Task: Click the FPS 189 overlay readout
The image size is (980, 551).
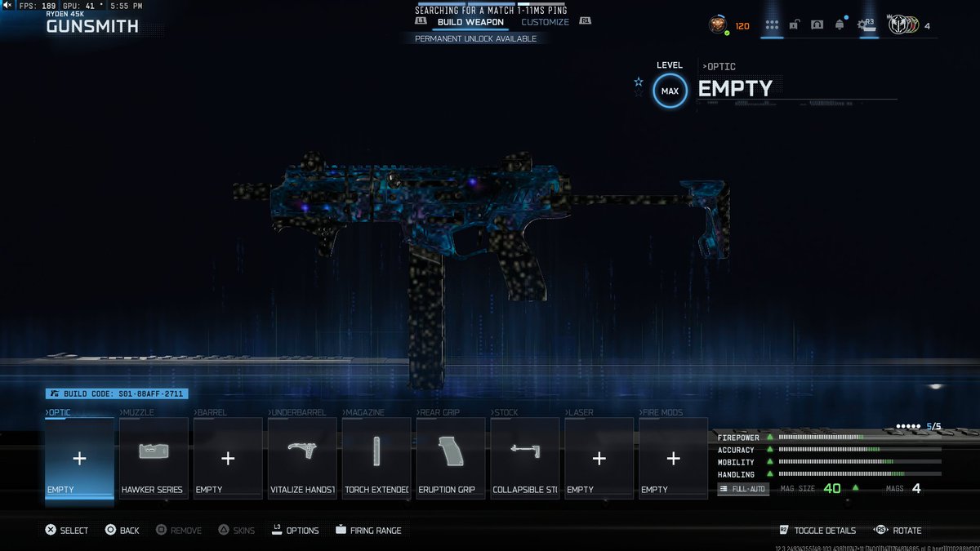Action: [x=38, y=6]
